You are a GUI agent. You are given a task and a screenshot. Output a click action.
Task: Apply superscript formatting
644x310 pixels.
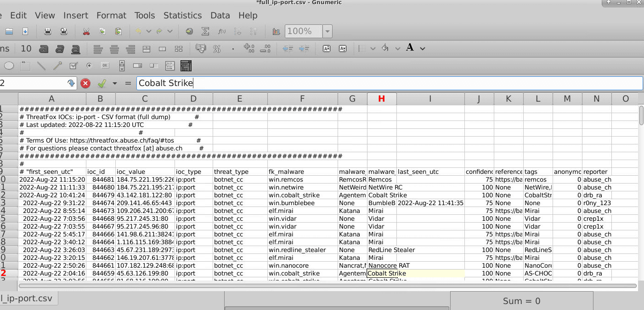pos(327,48)
